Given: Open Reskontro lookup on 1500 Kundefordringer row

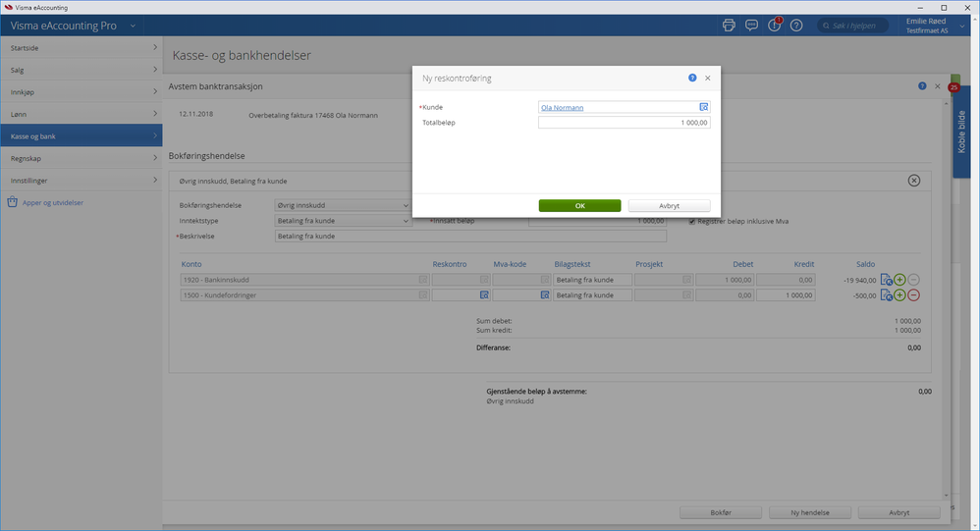Looking at the screenshot, I should 484,294.
